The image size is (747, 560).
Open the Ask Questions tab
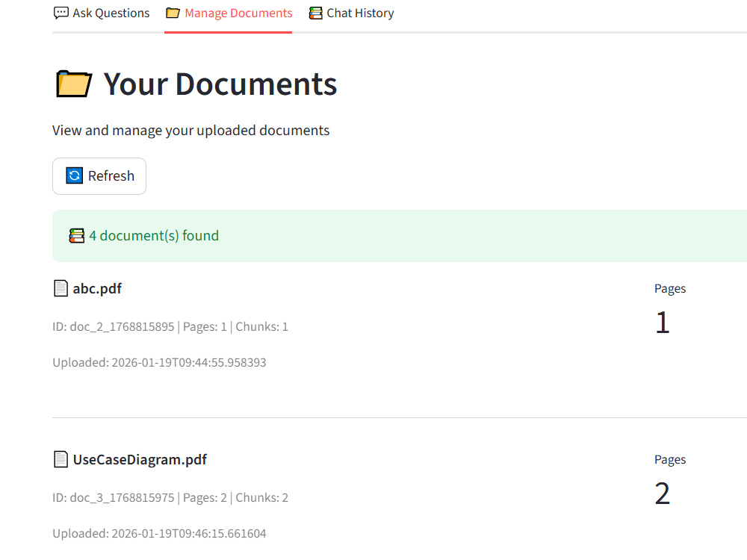pos(102,13)
